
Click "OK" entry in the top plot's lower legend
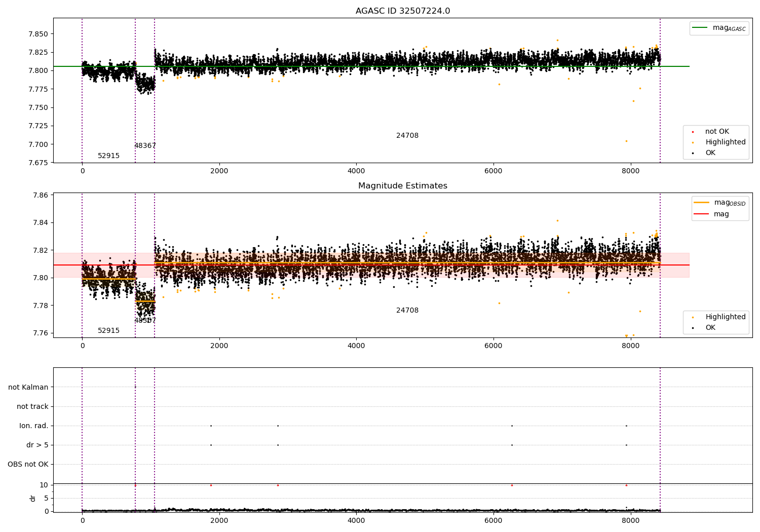pyautogui.click(x=710, y=153)
